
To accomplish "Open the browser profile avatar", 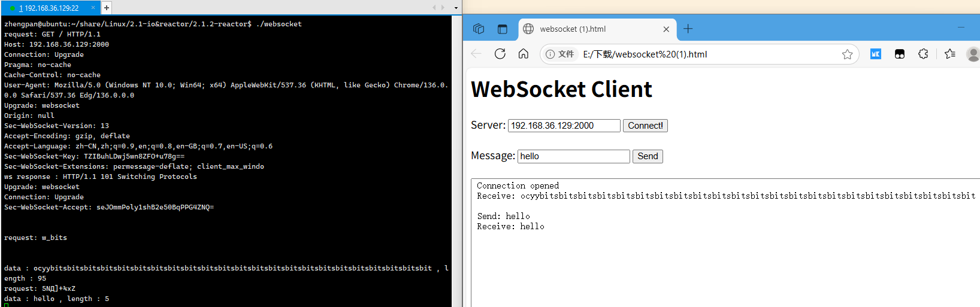I will pyautogui.click(x=973, y=54).
